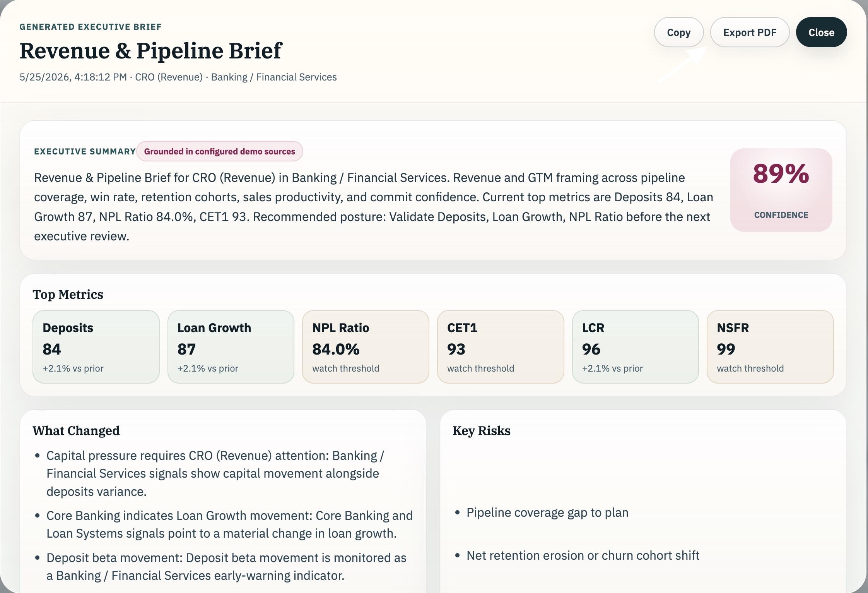
Task: Close the executive brief dialog
Action: 821,32
